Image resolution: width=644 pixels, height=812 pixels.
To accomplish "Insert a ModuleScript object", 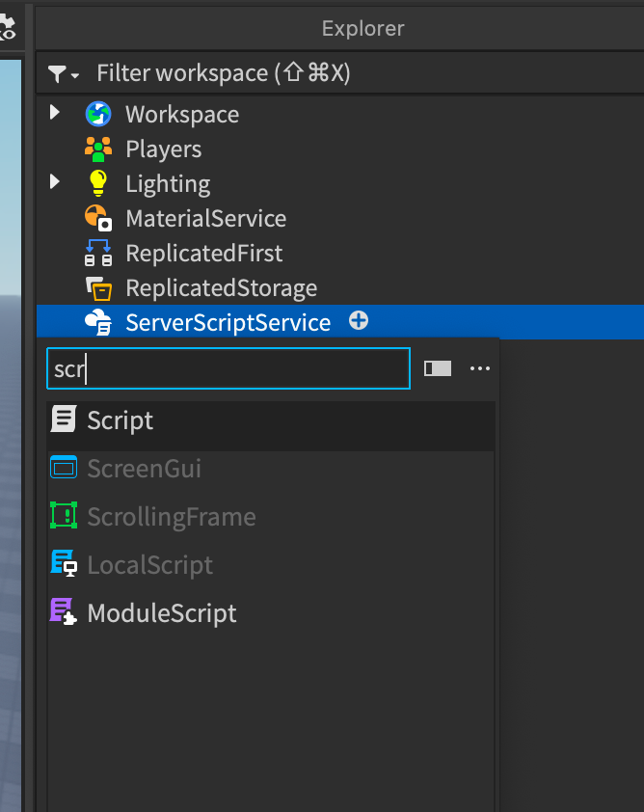I will [x=271, y=612].
